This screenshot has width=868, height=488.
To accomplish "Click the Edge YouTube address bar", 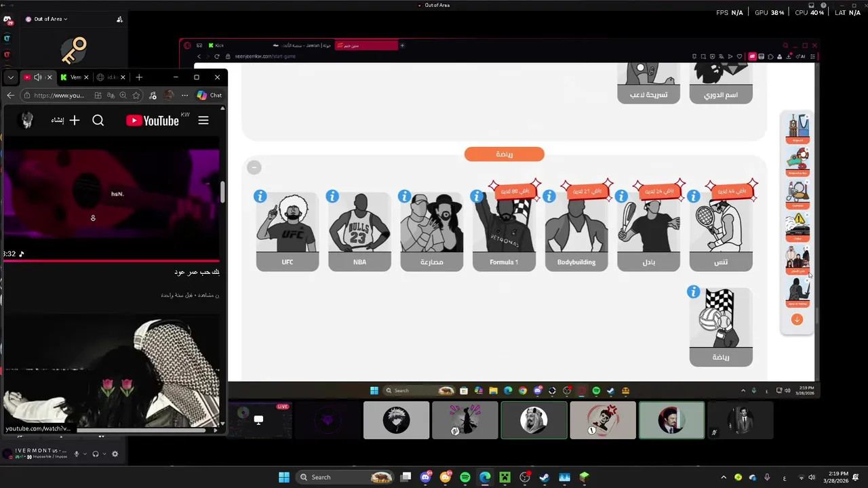I will tap(81, 96).
